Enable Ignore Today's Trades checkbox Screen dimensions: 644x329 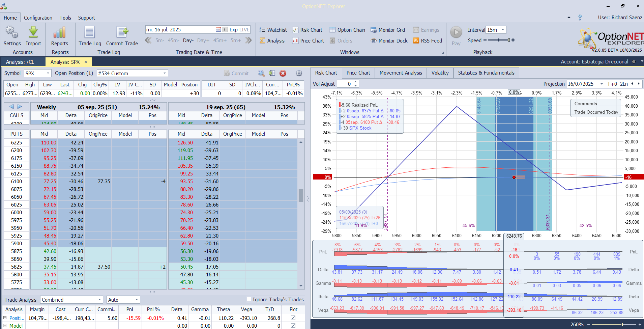coord(249,299)
